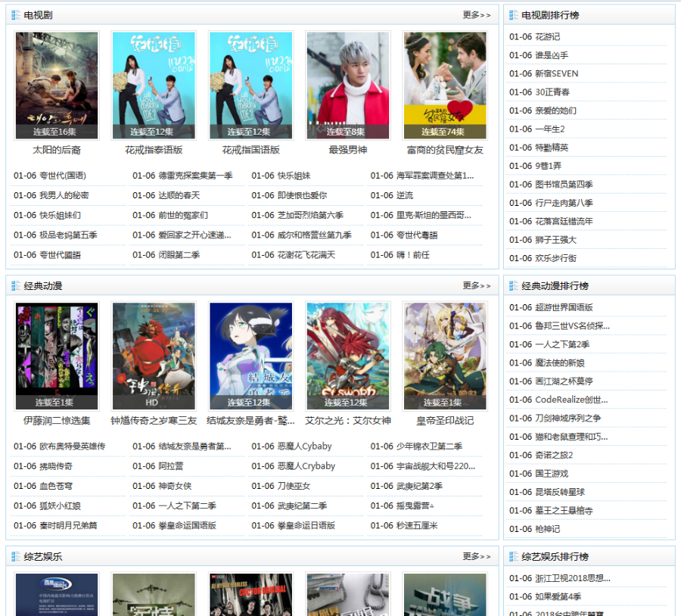Open 更多>> for 综艺娱乐
The height and width of the screenshot is (616, 681).
(477, 555)
